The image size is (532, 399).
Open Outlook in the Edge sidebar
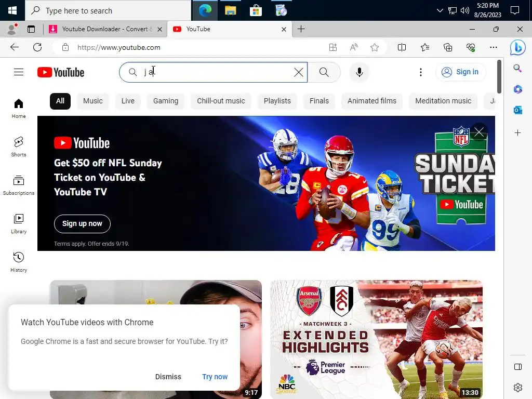pos(518,110)
